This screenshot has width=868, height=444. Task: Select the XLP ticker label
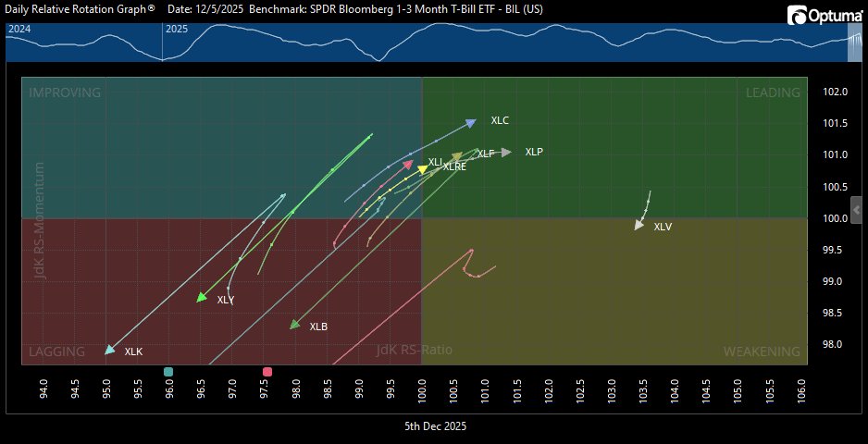tap(534, 151)
